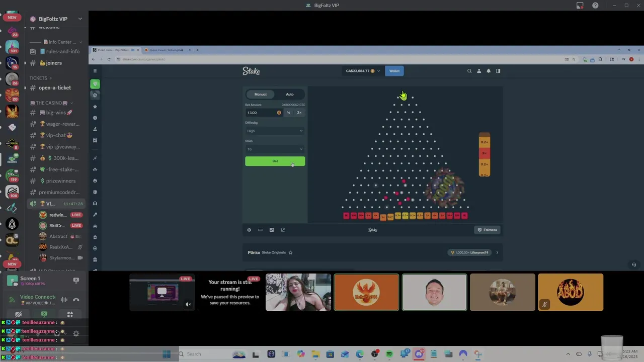Open Discord from the taskbar
Image resolution: width=644 pixels, height=362 pixels.
coord(419,354)
